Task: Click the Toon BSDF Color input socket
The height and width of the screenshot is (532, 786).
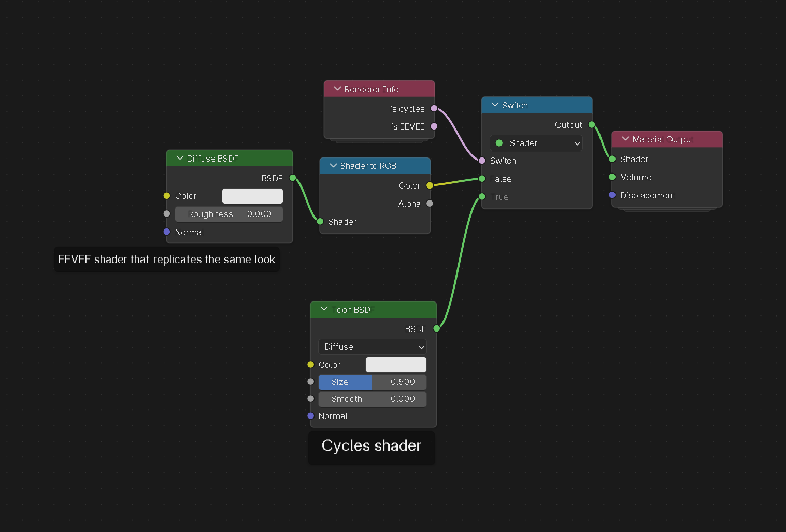Action: [x=311, y=365]
